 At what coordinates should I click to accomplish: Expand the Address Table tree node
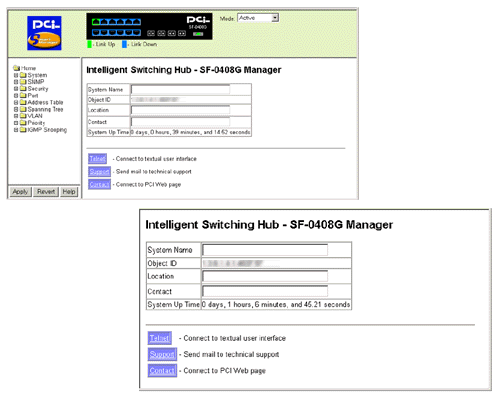point(16,103)
